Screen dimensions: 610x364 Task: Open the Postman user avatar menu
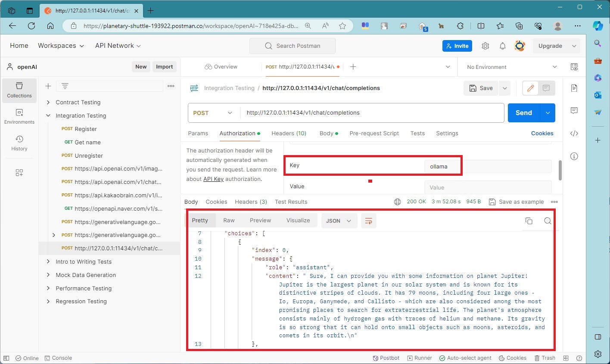(520, 46)
